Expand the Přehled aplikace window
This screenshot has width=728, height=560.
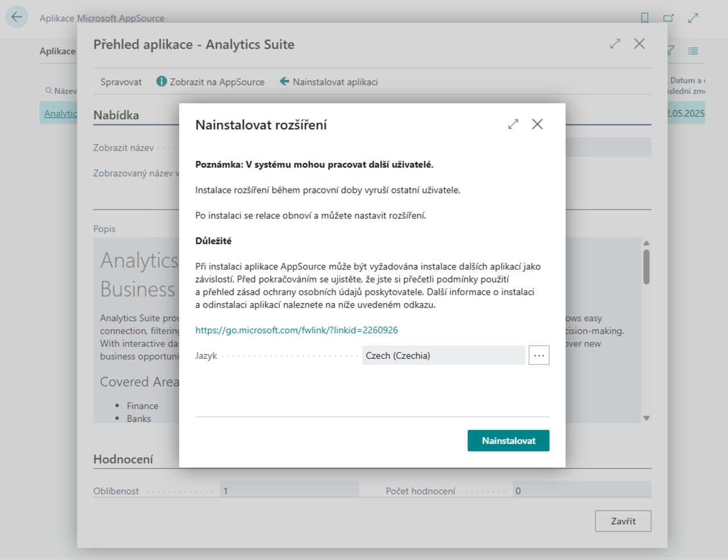click(x=615, y=44)
